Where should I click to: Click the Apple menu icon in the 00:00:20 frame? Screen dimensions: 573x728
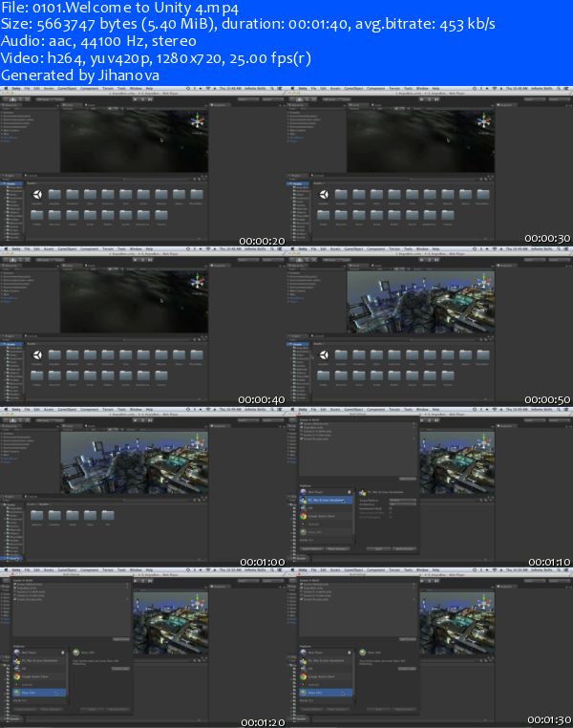click(6, 89)
